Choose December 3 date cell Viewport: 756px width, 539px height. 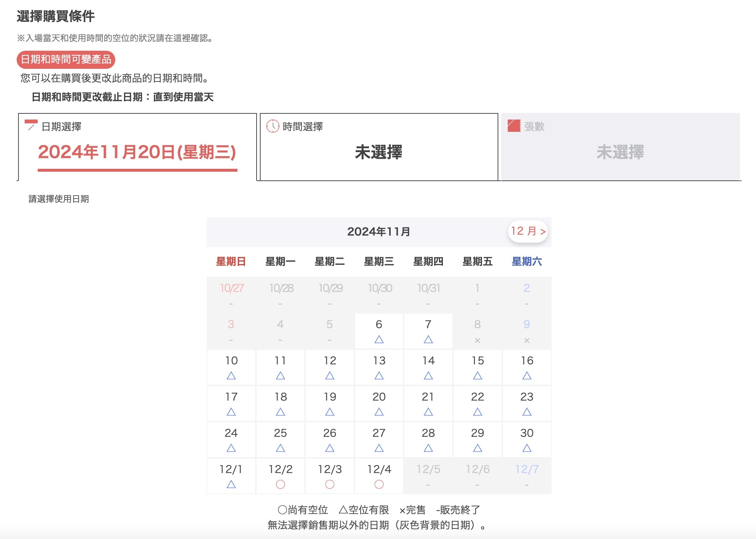(x=329, y=475)
